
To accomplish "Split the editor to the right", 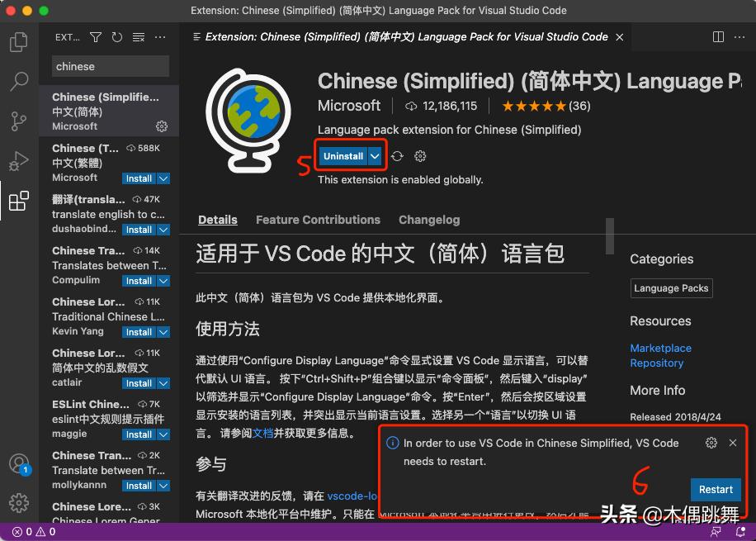I will [718, 37].
